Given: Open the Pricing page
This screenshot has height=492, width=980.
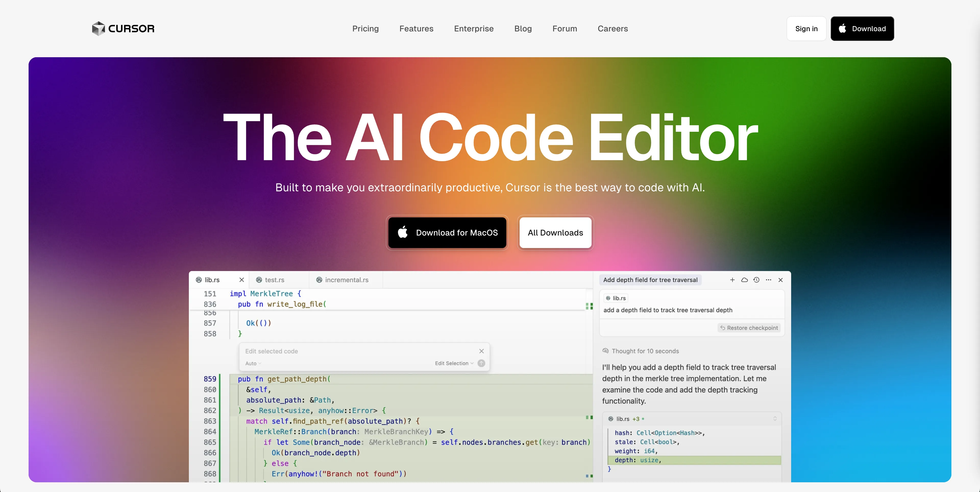Looking at the screenshot, I should tap(365, 29).
